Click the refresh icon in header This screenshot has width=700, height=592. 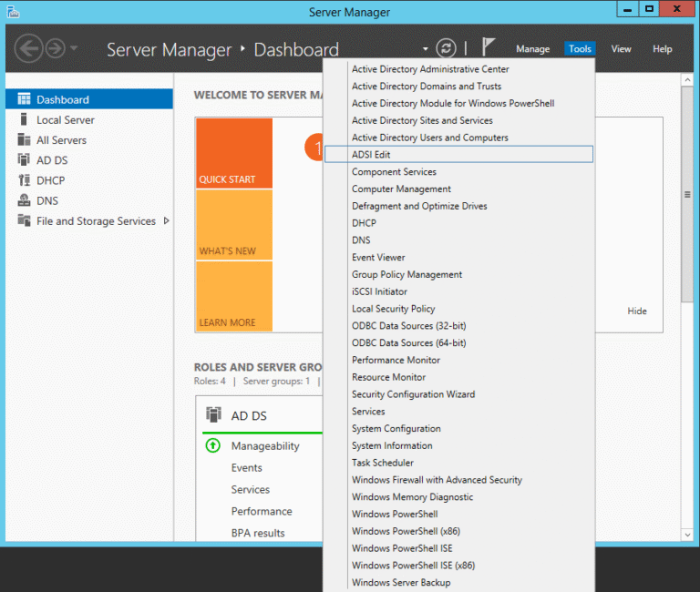(x=446, y=48)
